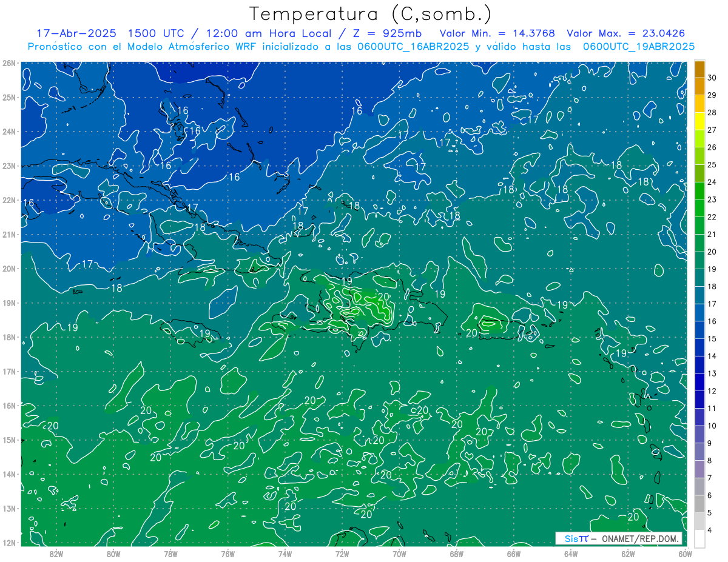Click the "82W" longitude axis label
The height and width of the screenshot is (562, 728).
56,554
